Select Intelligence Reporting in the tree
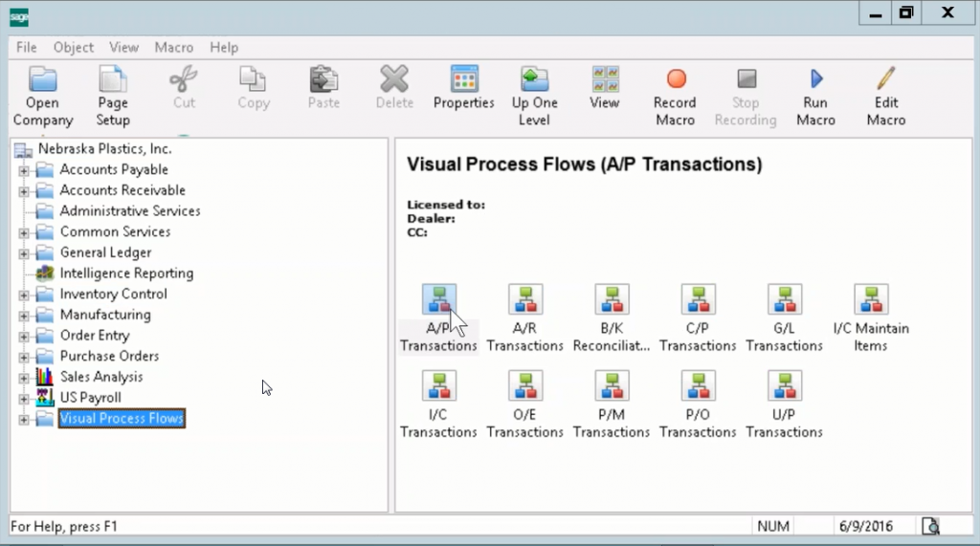The image size is (980, 546). (x=126, y=273)
